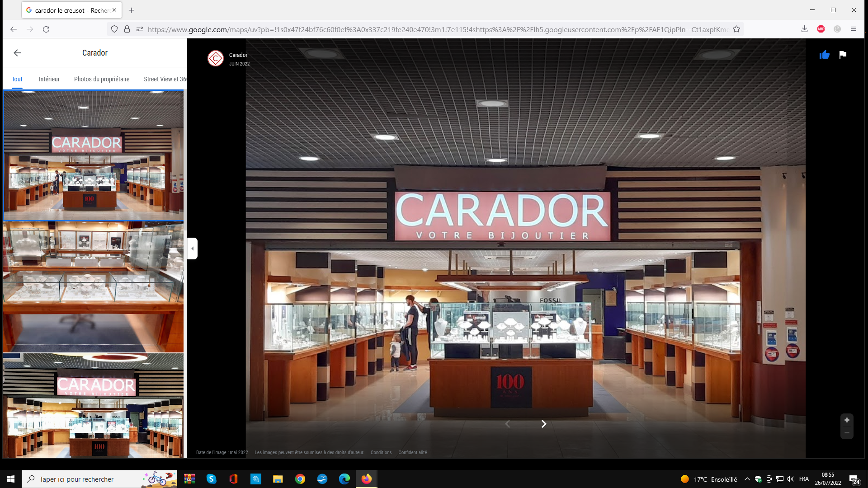The height and width of the screenshot is (488, 868).
Task: Launch Google Chrome from the taskbar
Action: click(x=300, y=479)
